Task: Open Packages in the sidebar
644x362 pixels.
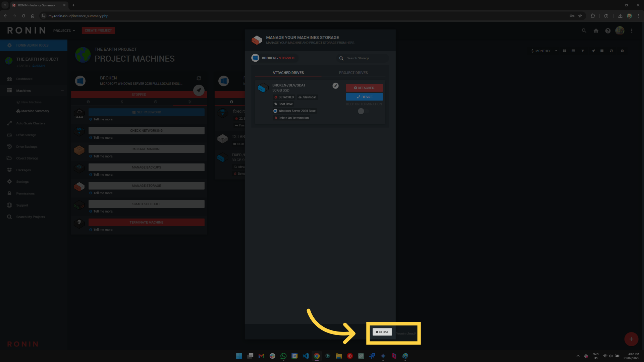Action: click(23, 170)
